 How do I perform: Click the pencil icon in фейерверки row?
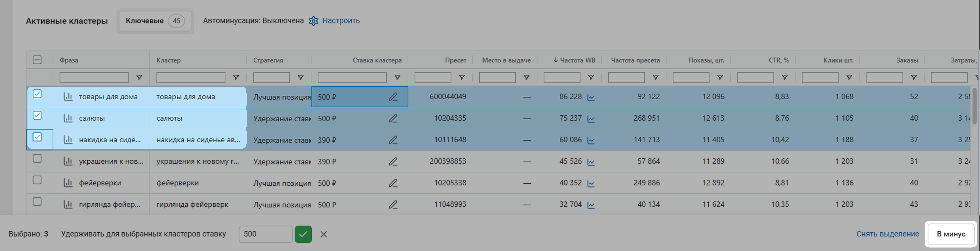393,183
